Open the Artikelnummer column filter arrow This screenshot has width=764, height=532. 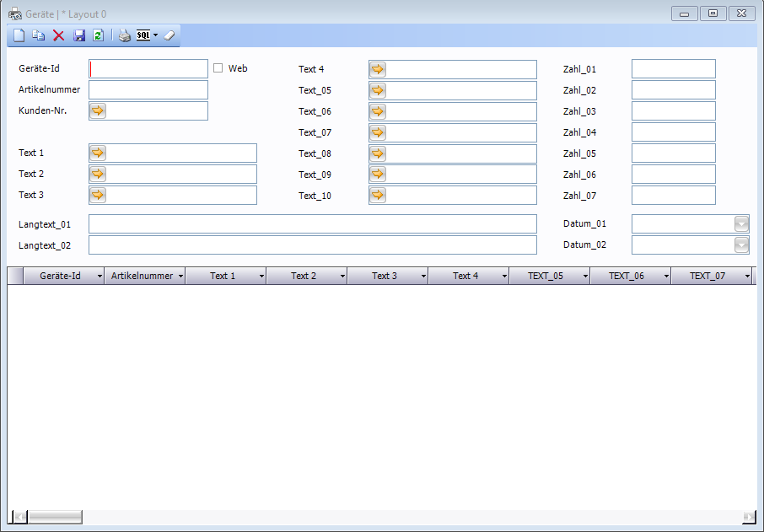180,277
